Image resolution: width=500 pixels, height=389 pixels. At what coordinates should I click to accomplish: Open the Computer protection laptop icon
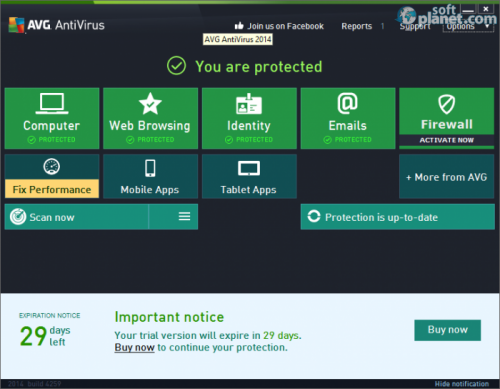[x=52, y=103]
